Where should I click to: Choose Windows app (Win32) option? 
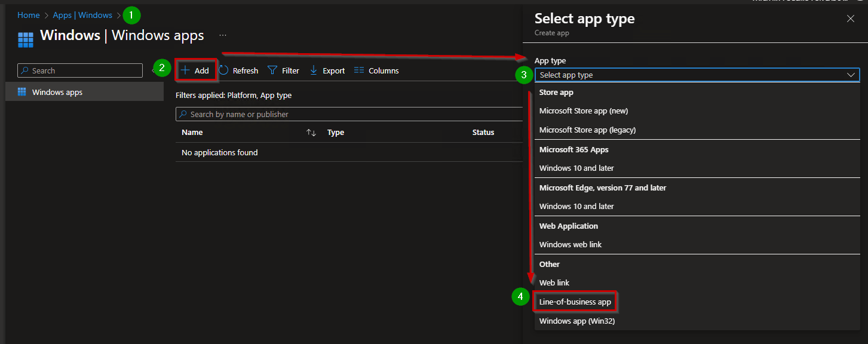point(697,321)
